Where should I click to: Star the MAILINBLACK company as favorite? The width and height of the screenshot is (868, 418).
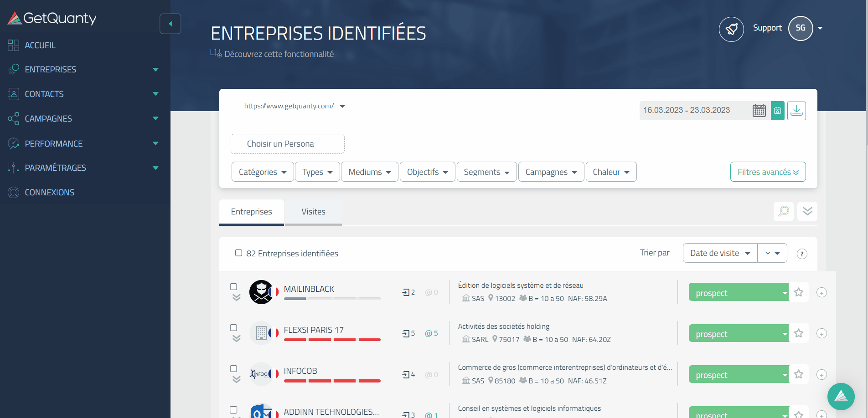point(799,292)
